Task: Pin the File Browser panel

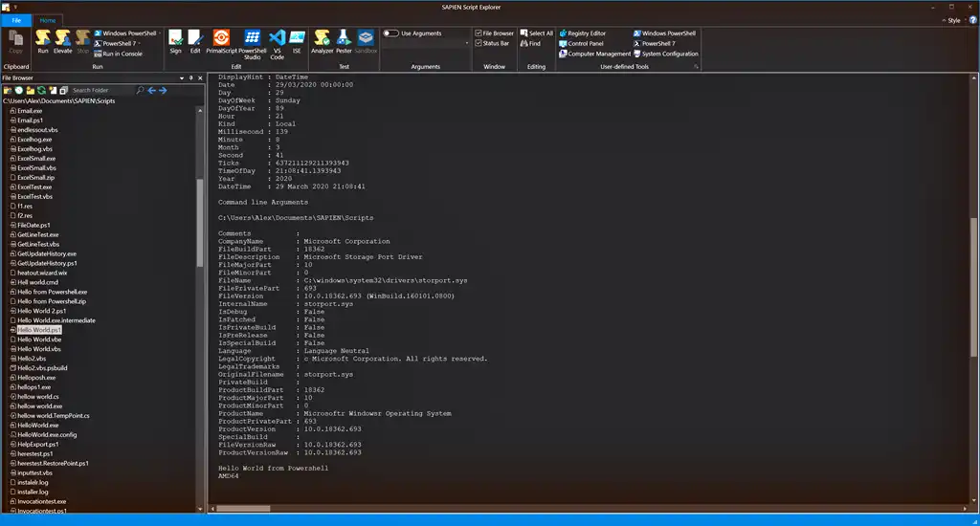Action: pyautogui.click(x=191, y=78)
